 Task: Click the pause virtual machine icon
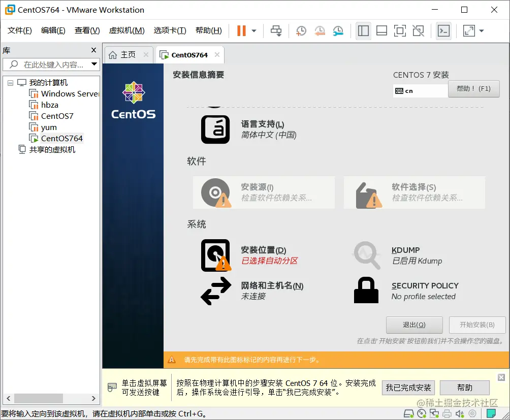(x=241, y=31)
